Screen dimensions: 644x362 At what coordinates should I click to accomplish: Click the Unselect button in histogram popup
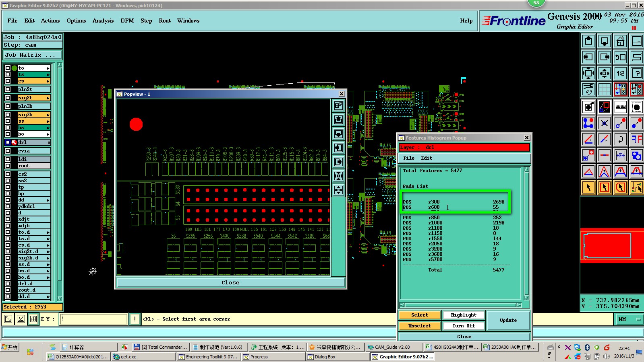pyautogui.click(x=419, y=326)
